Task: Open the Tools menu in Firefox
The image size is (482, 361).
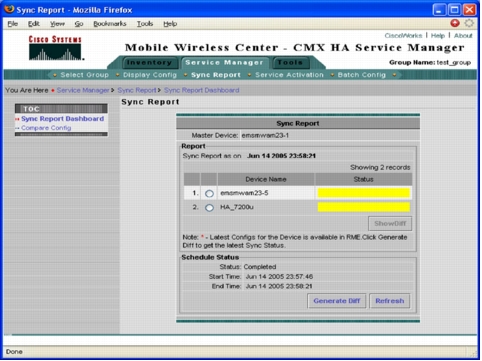Action: pyautogui.click(x=145, y=24)
